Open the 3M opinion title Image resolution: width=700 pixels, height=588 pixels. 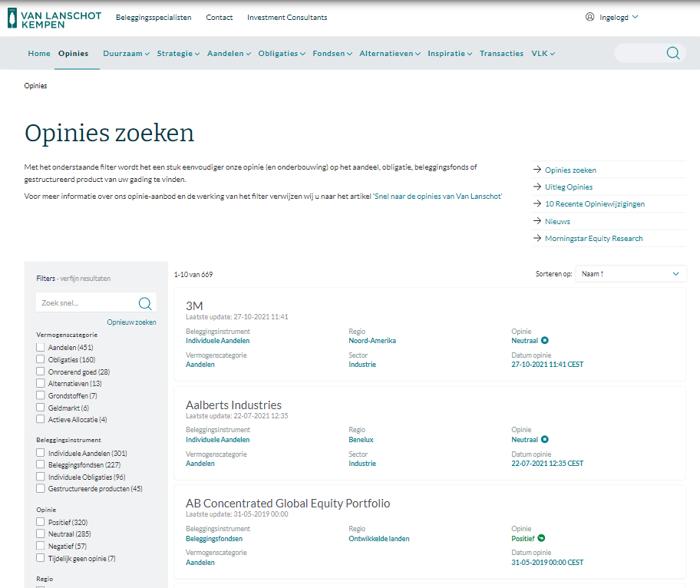pos(194,306)
